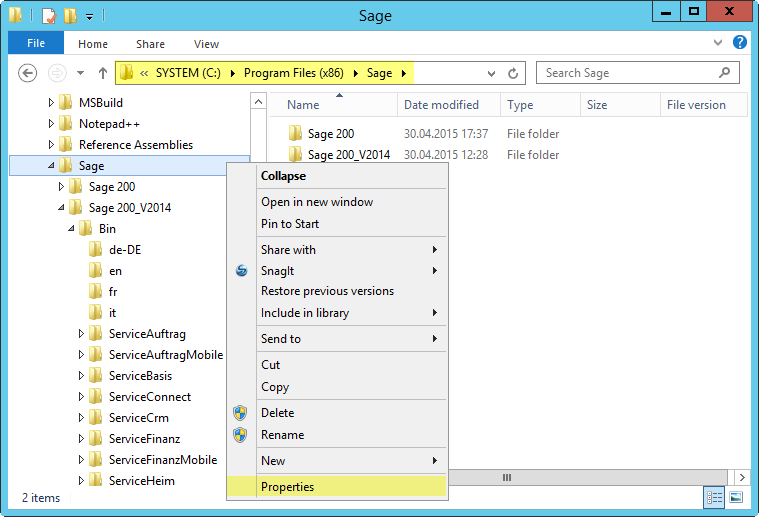Sort by the File version column
Image resolution: width=759 pixels, height=517 pixels.
coord(704,105)
